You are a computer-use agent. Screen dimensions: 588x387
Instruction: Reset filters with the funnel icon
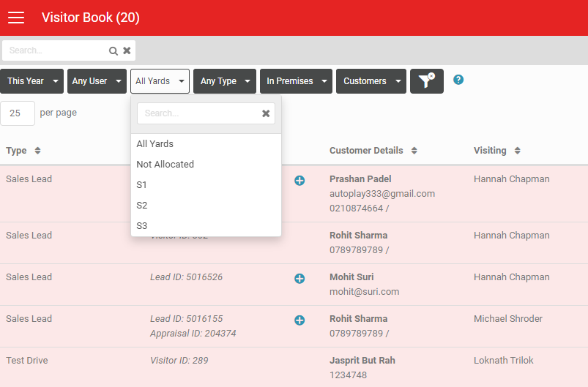427,81
